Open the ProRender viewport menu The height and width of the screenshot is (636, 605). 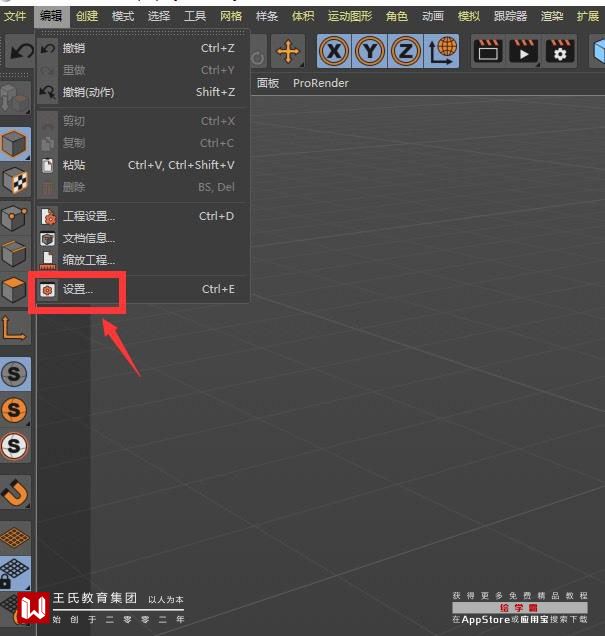click(x=321, y=83)
